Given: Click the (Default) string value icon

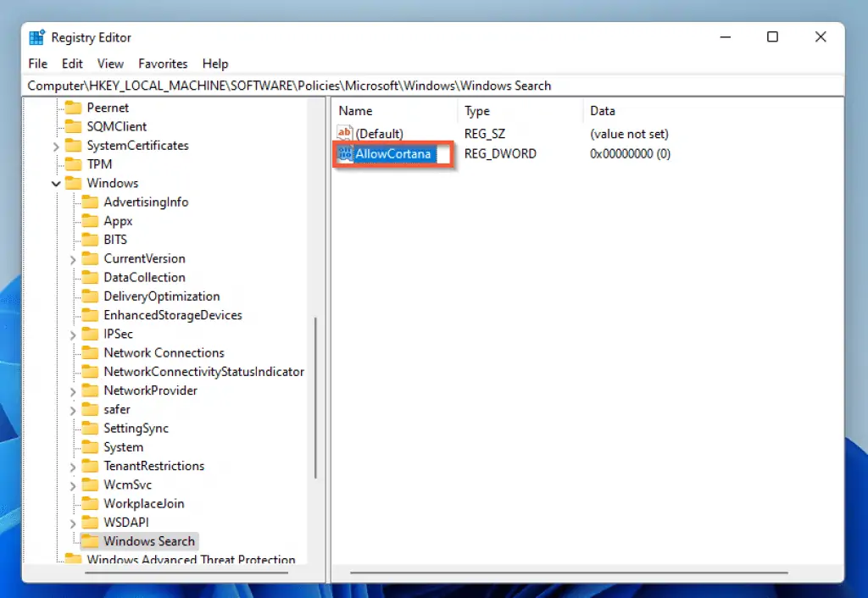Looking at the screenshot, I should [x=345, y=134].
